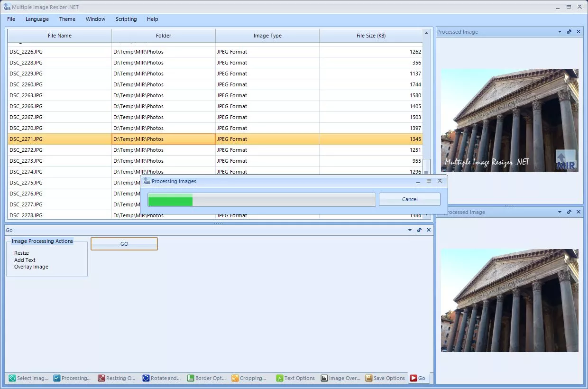Click the Processing Images dialog MIR icon
This screenshot has width=588, height=389.
click(147, 181)
